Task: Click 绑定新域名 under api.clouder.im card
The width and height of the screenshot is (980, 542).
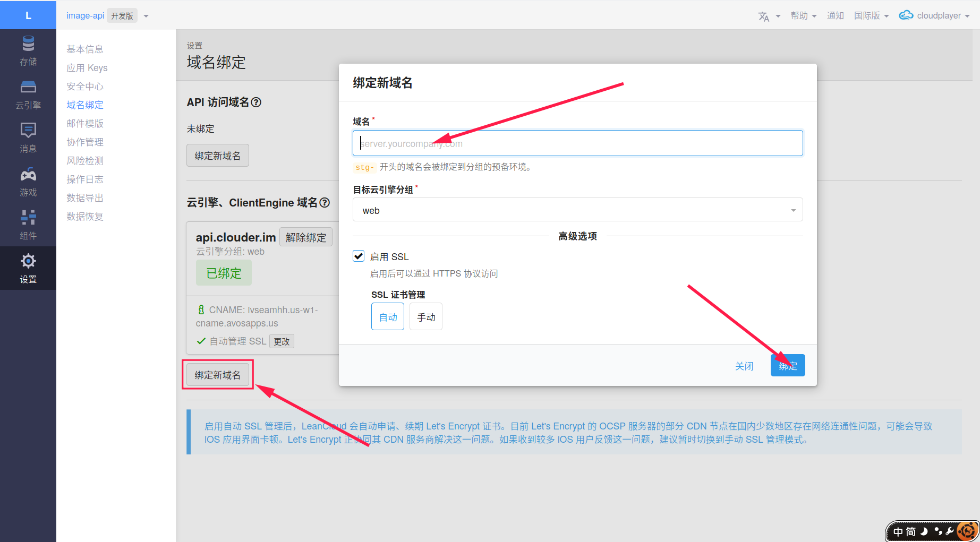Action: (x=217, y=375)
